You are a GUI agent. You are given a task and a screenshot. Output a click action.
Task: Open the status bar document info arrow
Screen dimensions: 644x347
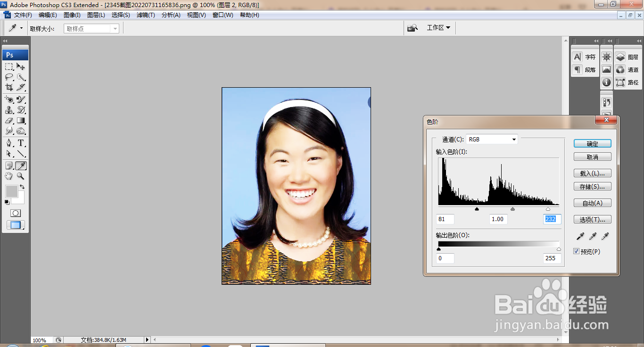pos(147,339)
